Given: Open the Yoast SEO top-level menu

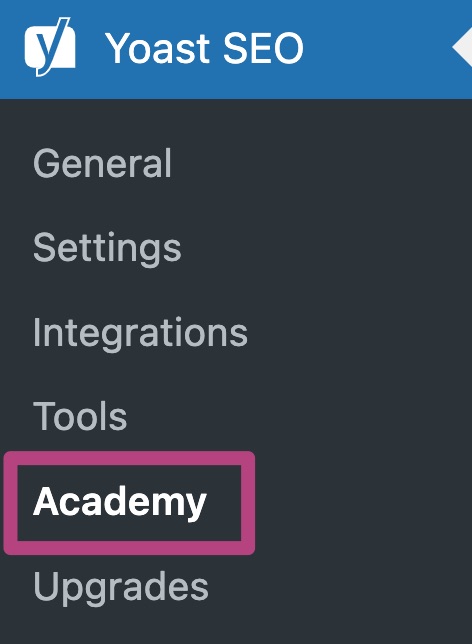Looking at the screenshot, I should tap(236, 49).
